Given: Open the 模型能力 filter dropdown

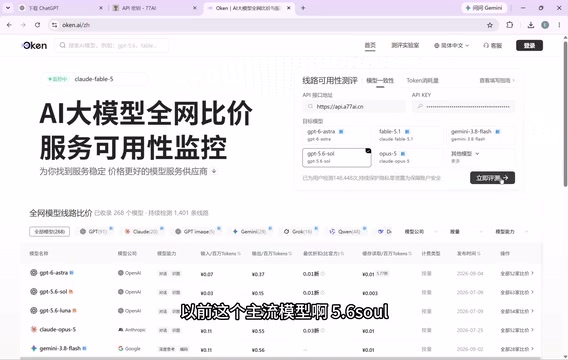Looking at the screenshot, I should (511, 232).
